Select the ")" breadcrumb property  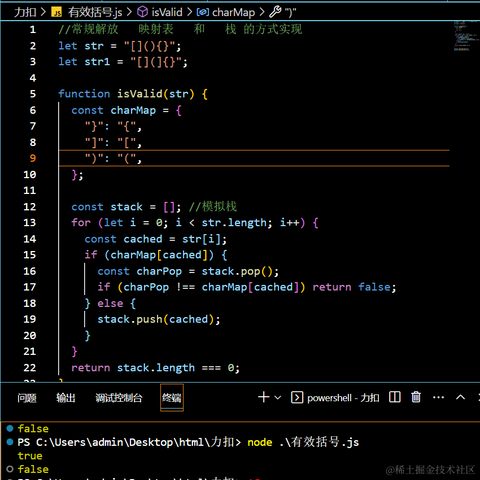tap(290, 13)
